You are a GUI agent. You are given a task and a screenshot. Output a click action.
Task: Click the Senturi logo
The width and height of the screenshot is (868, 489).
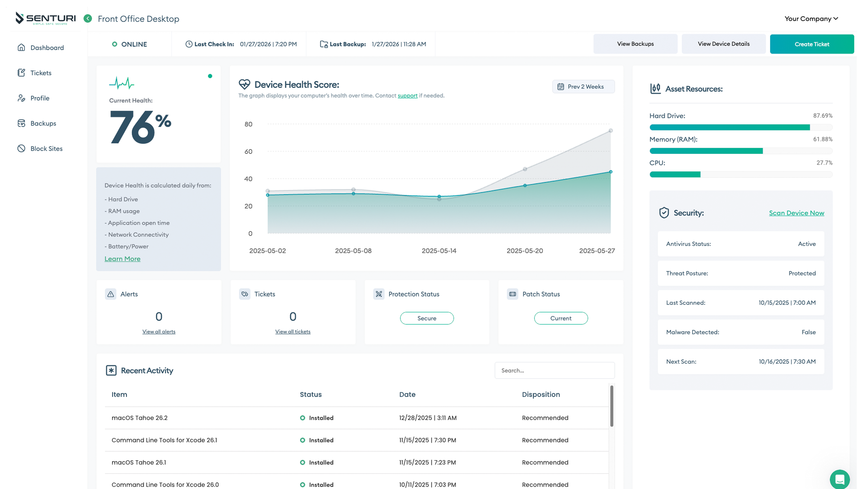click(46, 18)
